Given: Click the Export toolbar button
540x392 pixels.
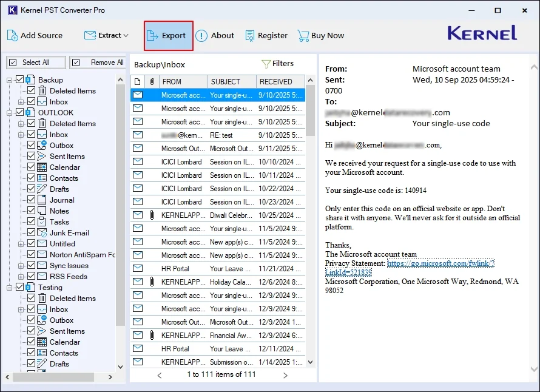Looking at the screenshot, I should tap(168, 36).
